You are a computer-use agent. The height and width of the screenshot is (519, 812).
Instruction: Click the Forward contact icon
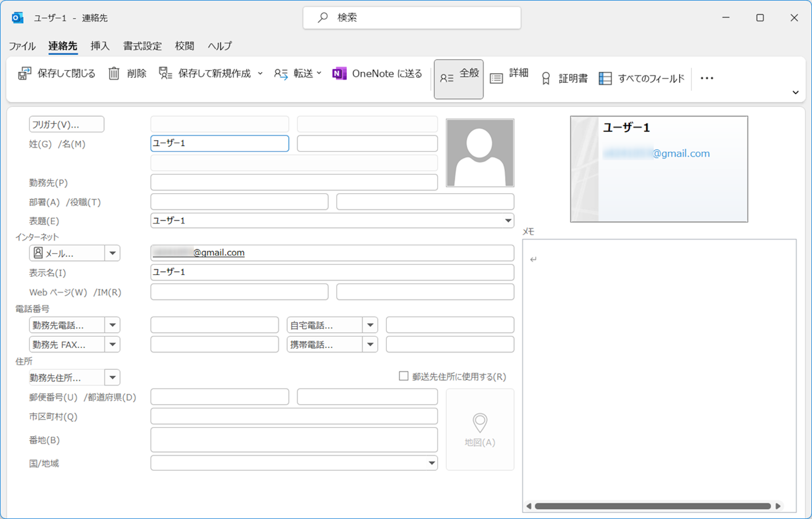click(281, 74)
